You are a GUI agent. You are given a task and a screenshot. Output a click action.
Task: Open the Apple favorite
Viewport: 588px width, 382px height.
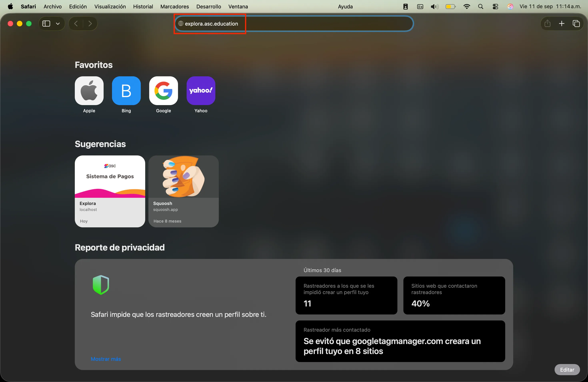click(89, 95)
